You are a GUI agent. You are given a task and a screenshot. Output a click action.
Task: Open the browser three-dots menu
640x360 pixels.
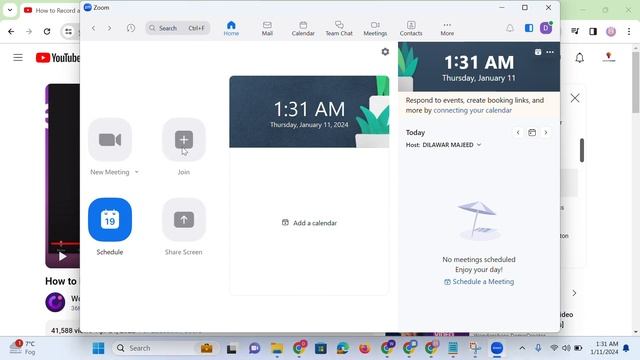point(629,31)
